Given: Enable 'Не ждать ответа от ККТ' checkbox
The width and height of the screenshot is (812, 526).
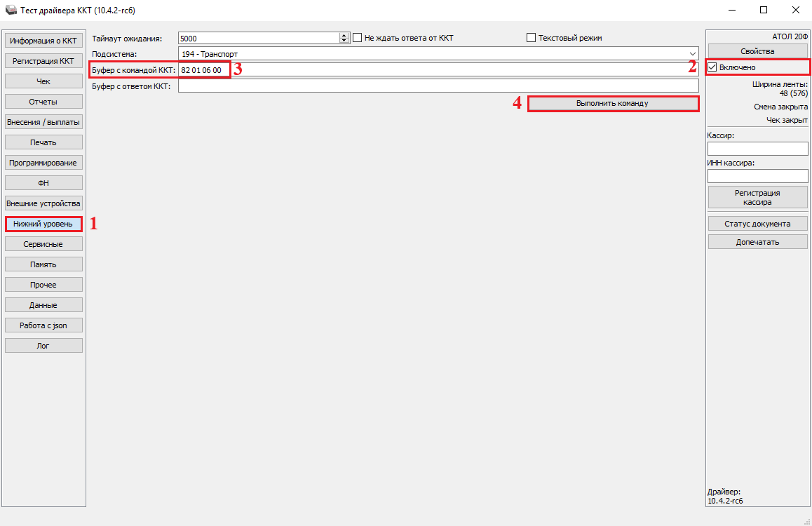Looking at the screenshot, I should [357, 38].
